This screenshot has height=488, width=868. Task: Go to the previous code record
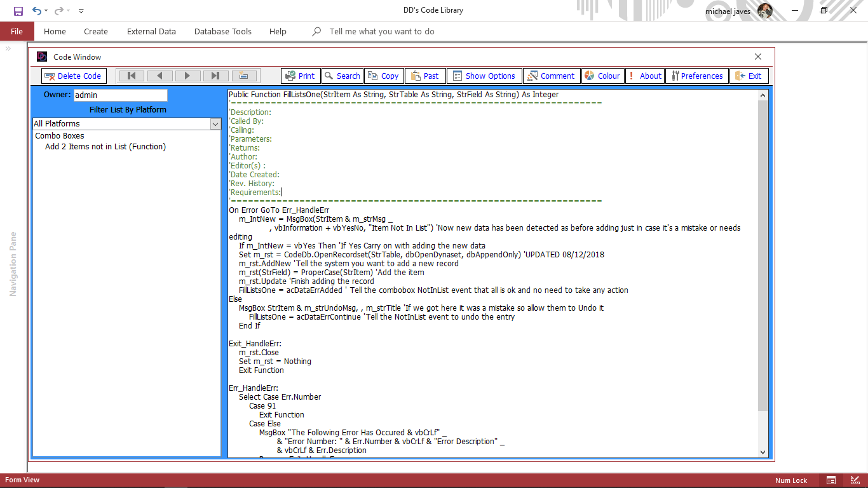coord(159,76)
